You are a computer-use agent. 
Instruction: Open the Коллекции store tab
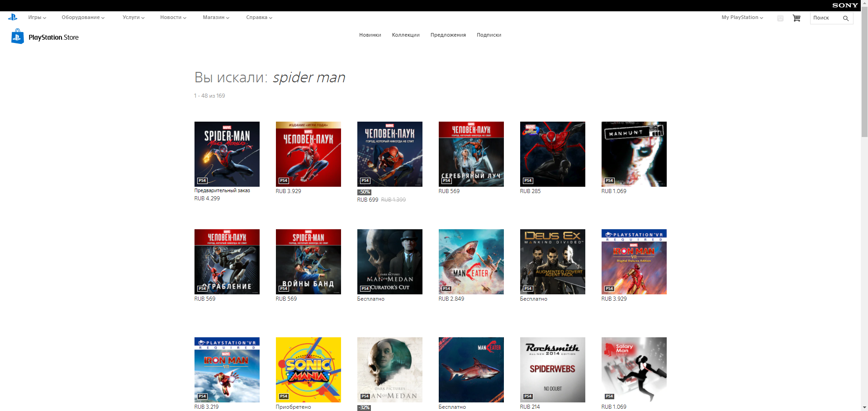[x=406, y=35]
